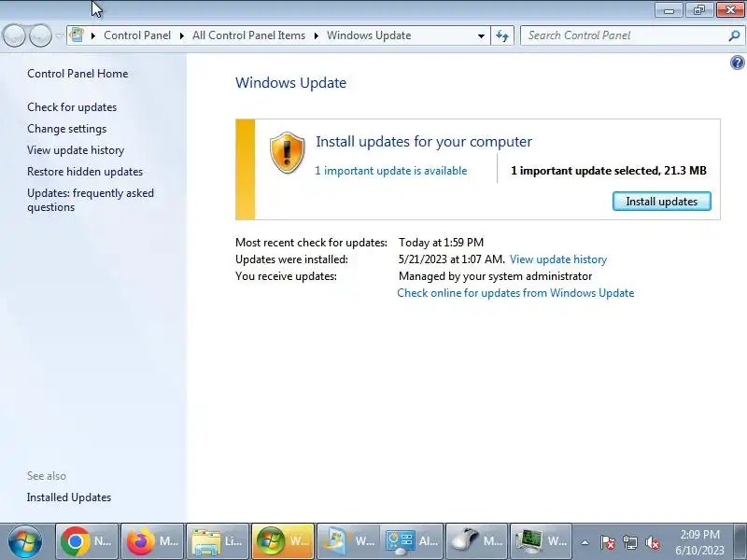This screenshot has height=560, width=747.
Task: Open the system monitor taskbar item
Action: 541,541
